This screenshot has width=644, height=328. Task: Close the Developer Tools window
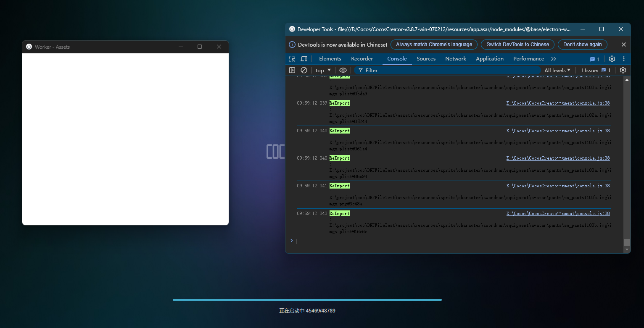coord(621,29)
